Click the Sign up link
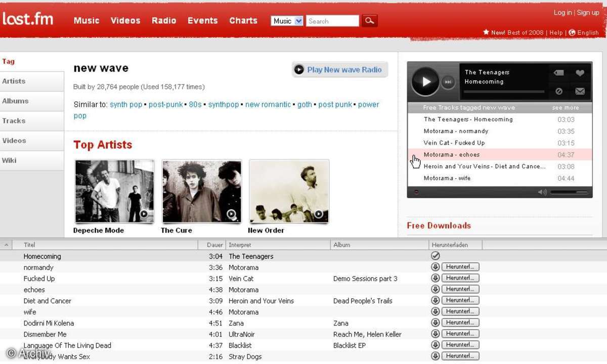Image resolution: width=607 pixels, height=364 pixels. (588, 13)
